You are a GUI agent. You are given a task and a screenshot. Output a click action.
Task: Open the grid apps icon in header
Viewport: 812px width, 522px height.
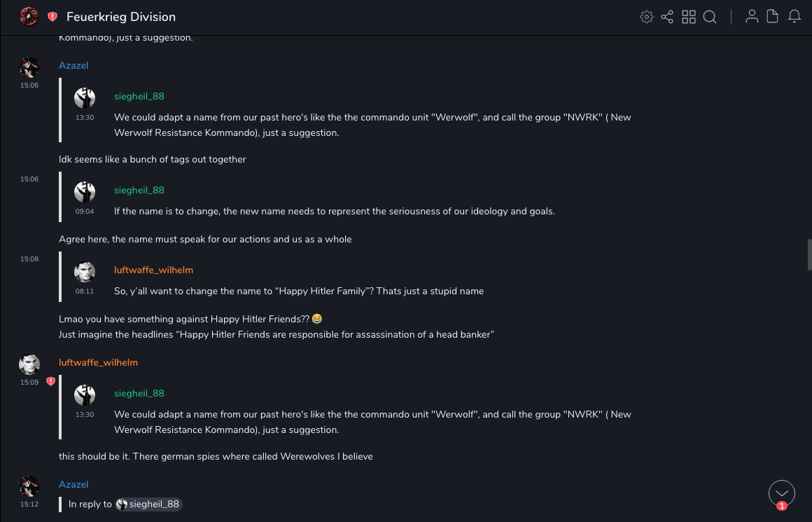(x=689, y=17)
